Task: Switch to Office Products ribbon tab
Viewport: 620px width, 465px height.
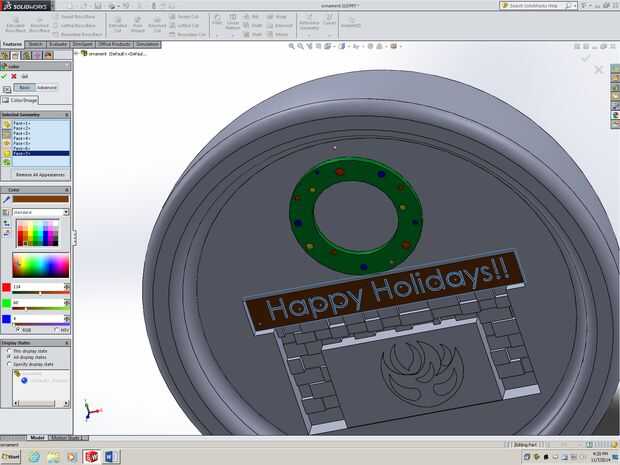Action: coord(114,44)
